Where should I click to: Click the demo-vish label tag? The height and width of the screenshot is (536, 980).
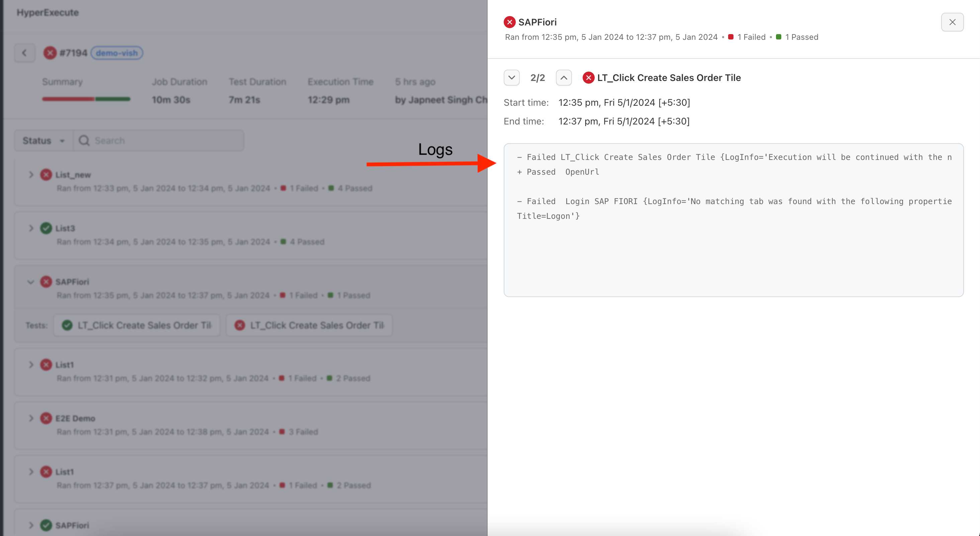click(x=116, y=53)
